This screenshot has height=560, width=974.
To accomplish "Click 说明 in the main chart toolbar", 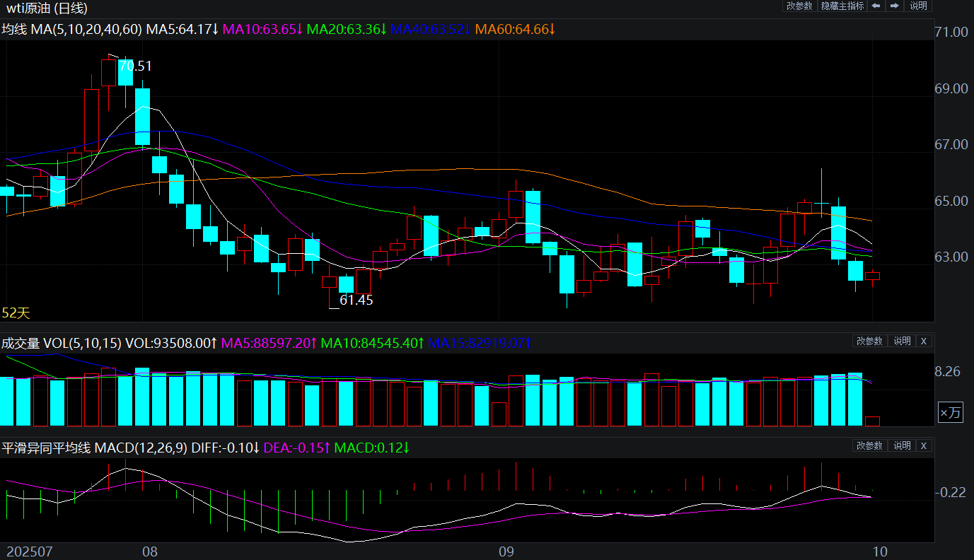I will (x=918, y=6).
